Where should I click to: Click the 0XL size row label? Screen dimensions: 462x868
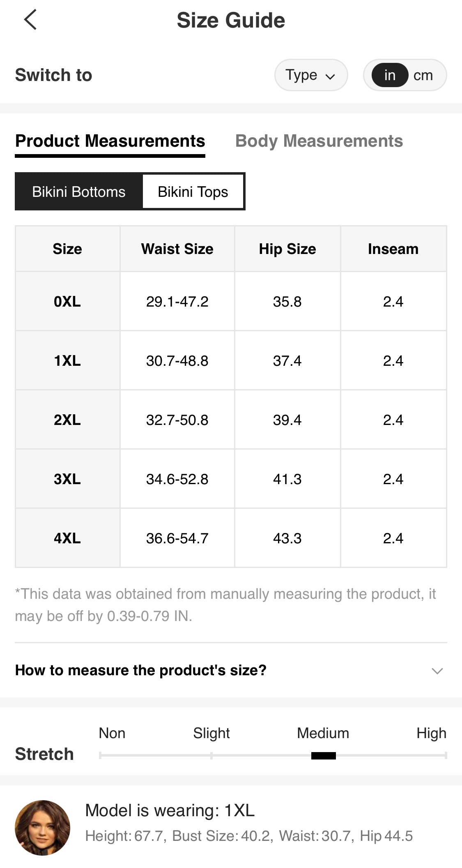pos(67,301)
